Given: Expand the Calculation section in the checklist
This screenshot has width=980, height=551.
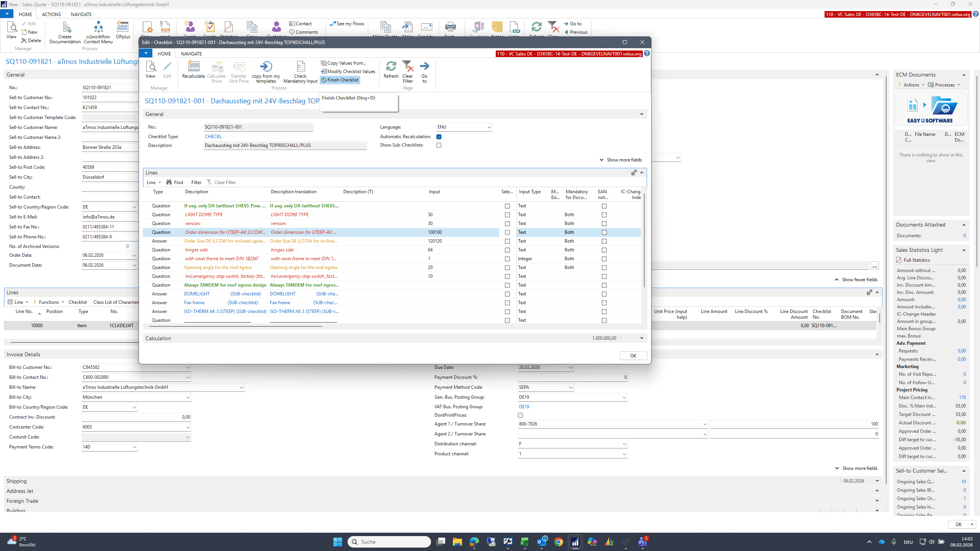Looking at the screenshot, I should pos(642,338).
